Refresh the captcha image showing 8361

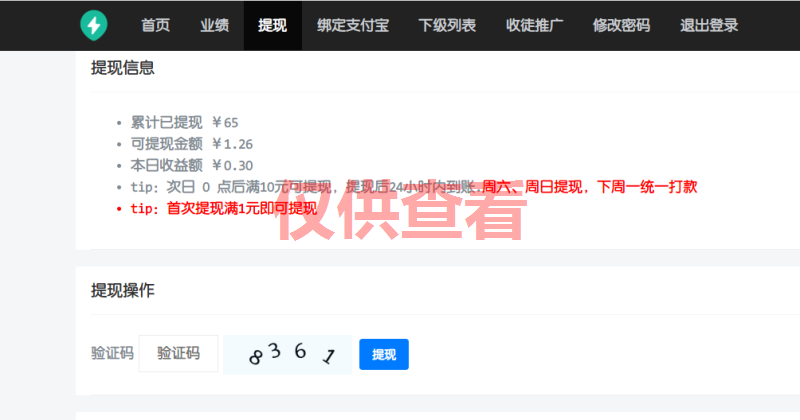pyautogui.click(x=288, y=355)
